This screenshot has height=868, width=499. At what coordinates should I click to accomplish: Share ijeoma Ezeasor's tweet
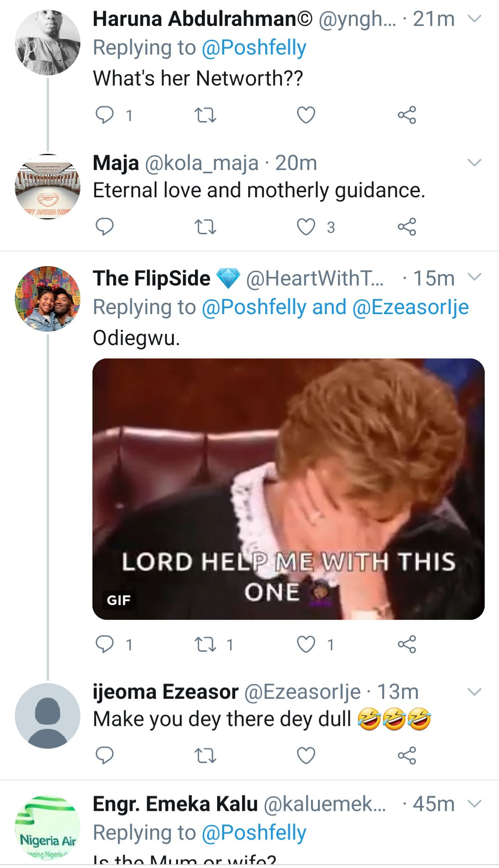click(x=407, y=756)
